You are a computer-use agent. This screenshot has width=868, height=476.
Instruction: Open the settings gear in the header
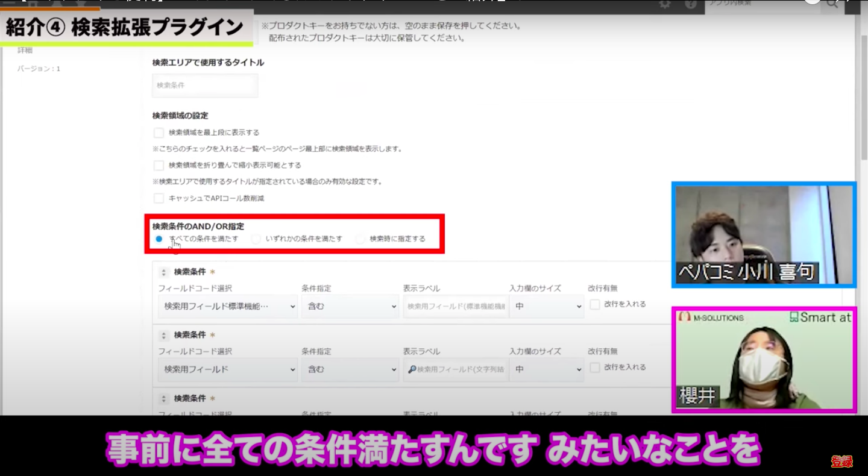[665, 4]
